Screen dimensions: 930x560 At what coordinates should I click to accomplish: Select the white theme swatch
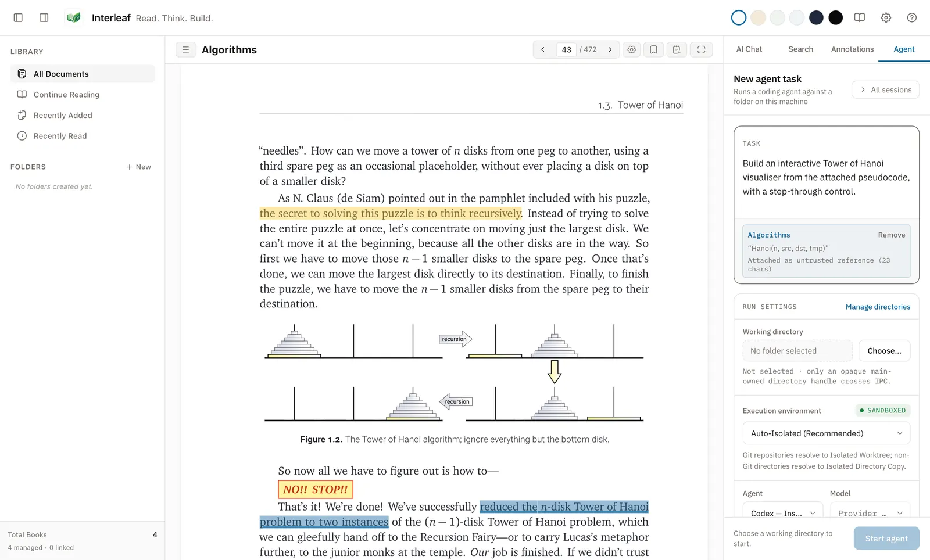739,18
